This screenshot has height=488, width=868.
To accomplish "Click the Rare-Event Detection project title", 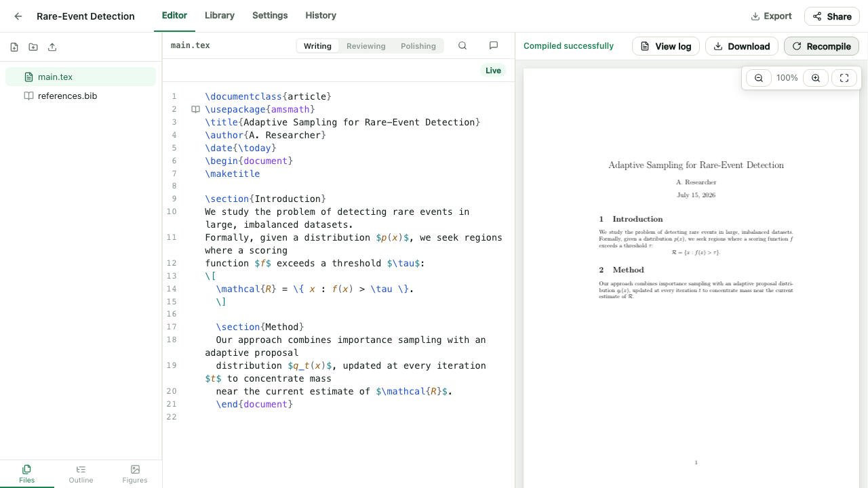I will pyautogui.click(x=85, y=16).
